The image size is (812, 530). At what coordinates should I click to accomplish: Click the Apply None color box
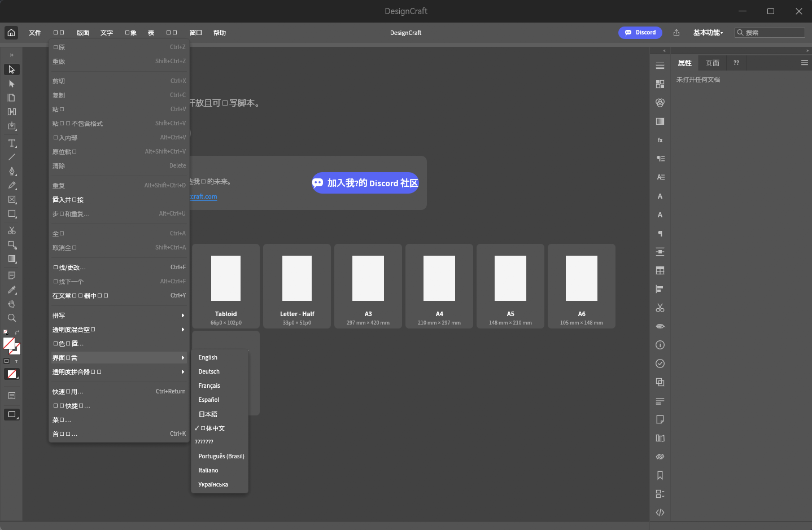pos(12,374)
